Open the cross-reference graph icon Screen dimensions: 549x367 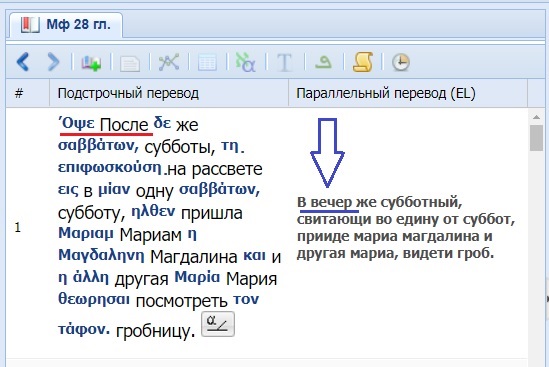169,62
